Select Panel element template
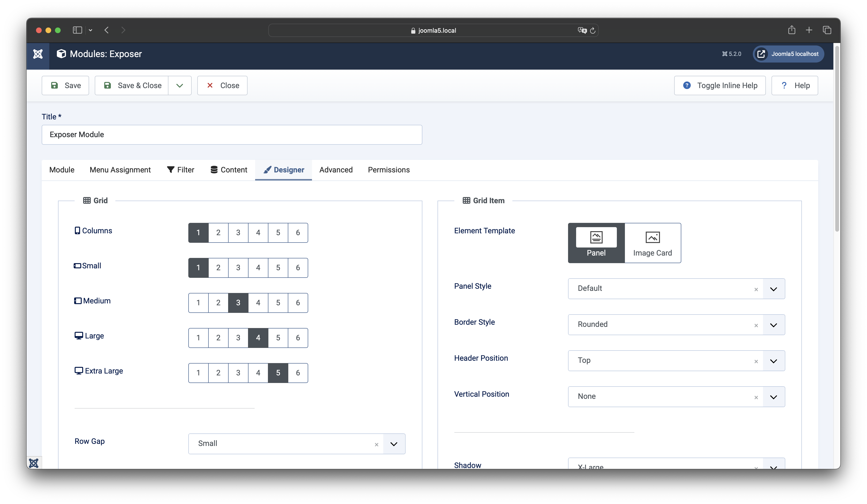The image size is (867, 504). 596,243
